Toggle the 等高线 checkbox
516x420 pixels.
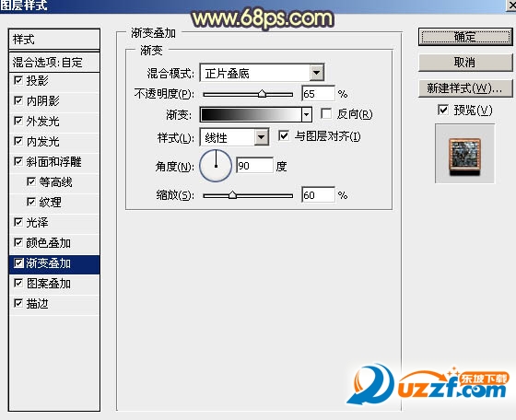tap(31, 181)
